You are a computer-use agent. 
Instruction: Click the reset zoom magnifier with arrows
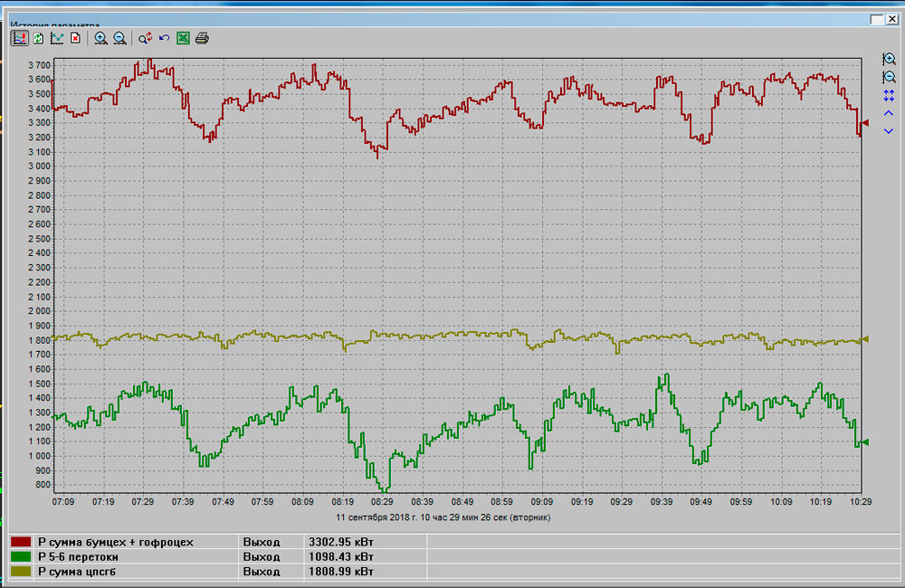point(145,38)
